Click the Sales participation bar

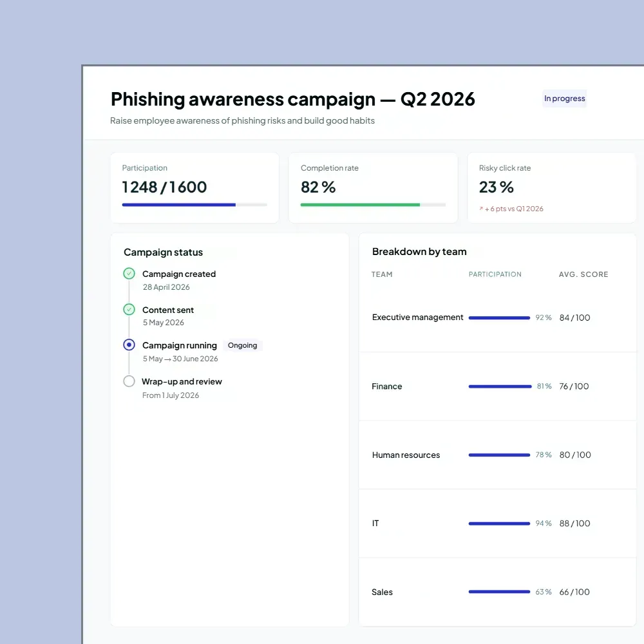click(x=499, y=592)
